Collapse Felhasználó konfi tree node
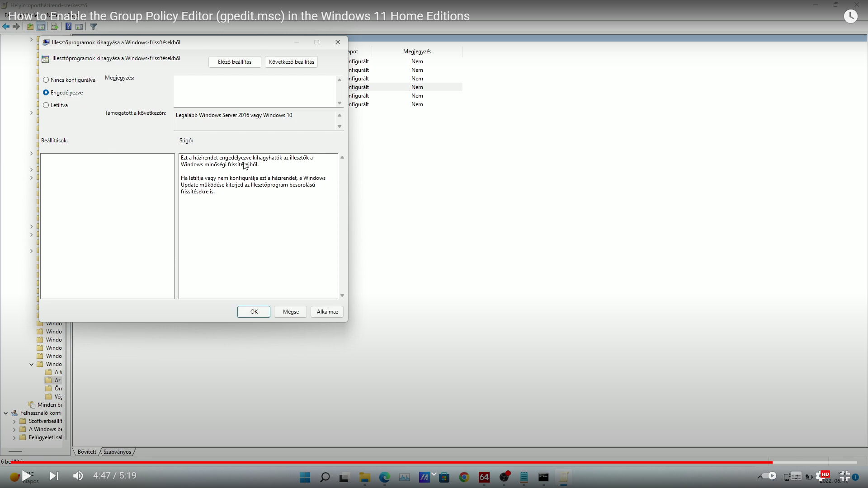The height and width of the screenshot is (488, 868). point(5,413)
